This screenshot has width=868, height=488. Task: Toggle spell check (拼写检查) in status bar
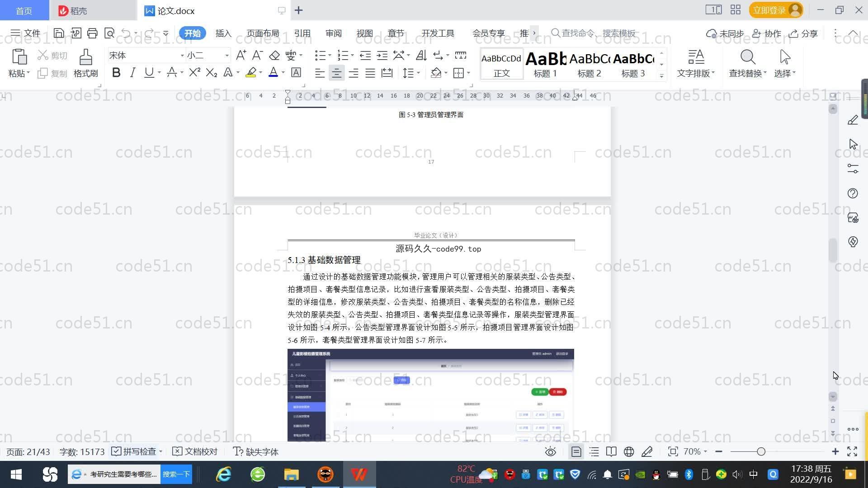pos(134,451)
